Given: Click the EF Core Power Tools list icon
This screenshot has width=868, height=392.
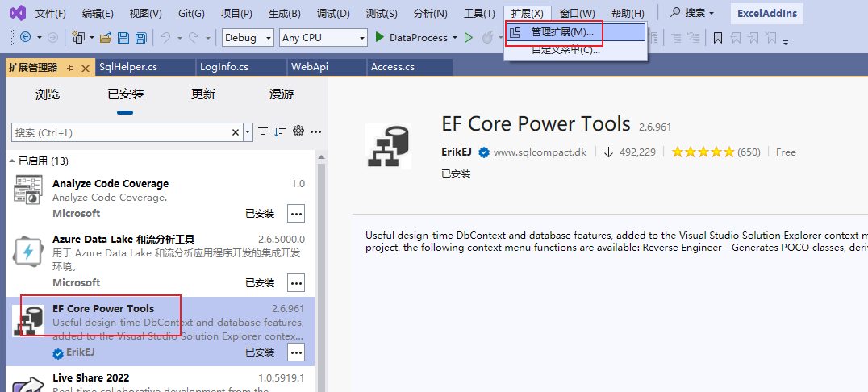Looking at the screenshot, I should pos(28,320).
